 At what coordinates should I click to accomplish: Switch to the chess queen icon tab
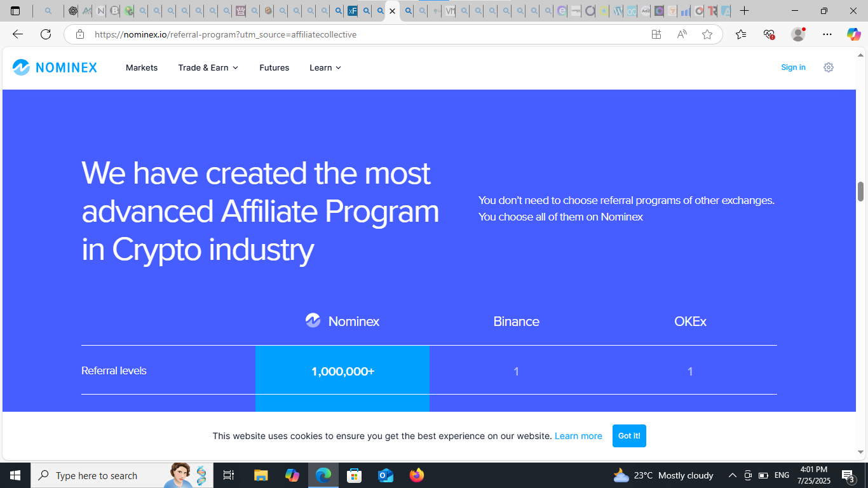(240, 11)
